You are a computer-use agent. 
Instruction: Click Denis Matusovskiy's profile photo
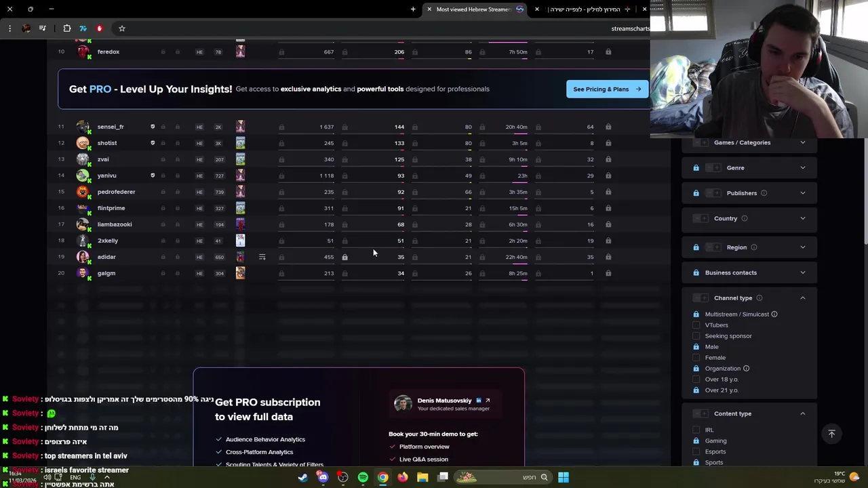tap(403, 404)
